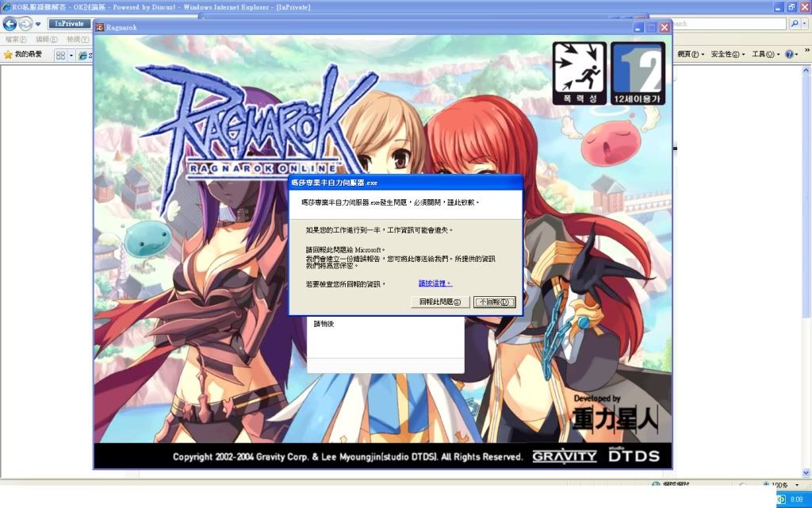The image size is (812, 508).
Task: Open the 請按這裡 link in the error dialog
Action: [435, 283]
